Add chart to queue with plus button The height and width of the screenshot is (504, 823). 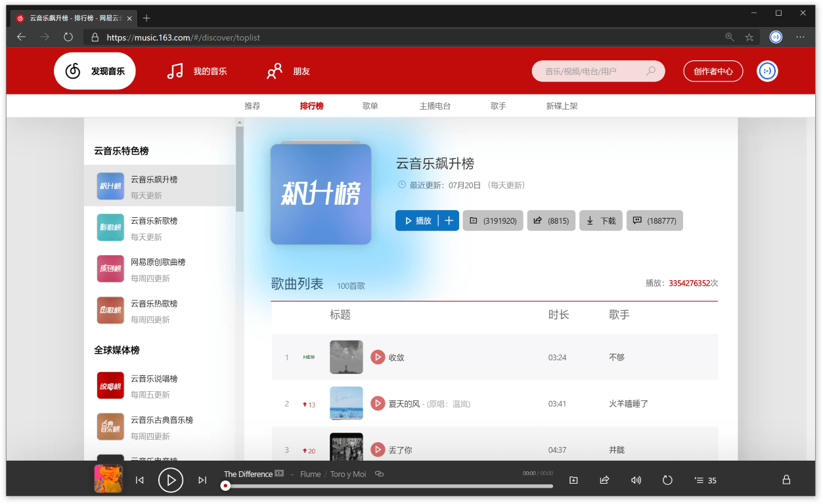449,221
